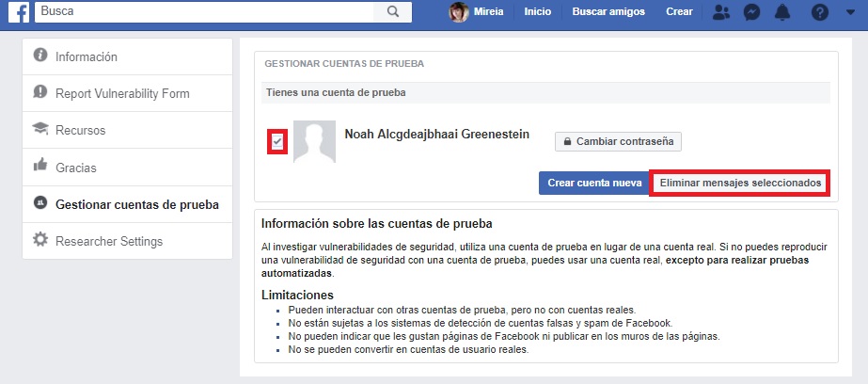Open Buscar amigos in the top bar
Image resolution: width=868 pixels, height=384 pixels.
608,11
